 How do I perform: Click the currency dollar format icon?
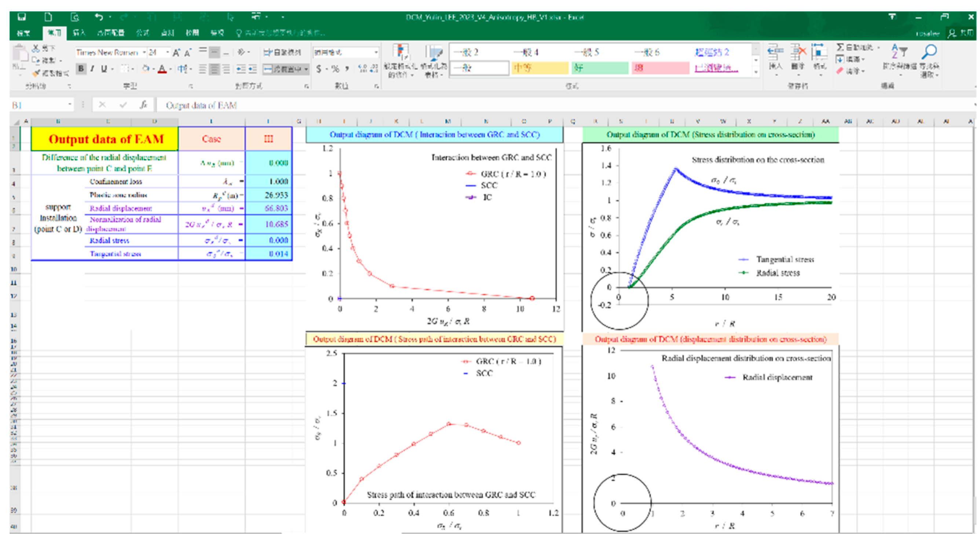coord(319,69)
